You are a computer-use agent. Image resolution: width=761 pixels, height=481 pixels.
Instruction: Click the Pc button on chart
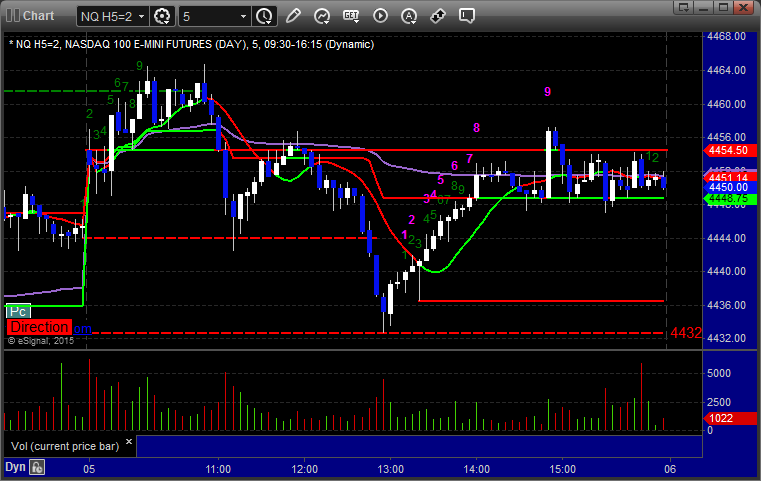click(x=18, y=311)
